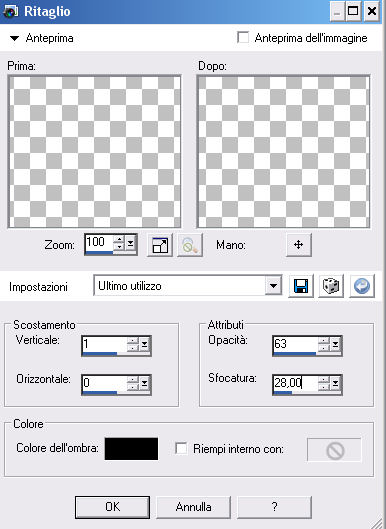Screen dimensions: 386x529
Task: Check the Riempi interno con option
Action: pos(181,448)
